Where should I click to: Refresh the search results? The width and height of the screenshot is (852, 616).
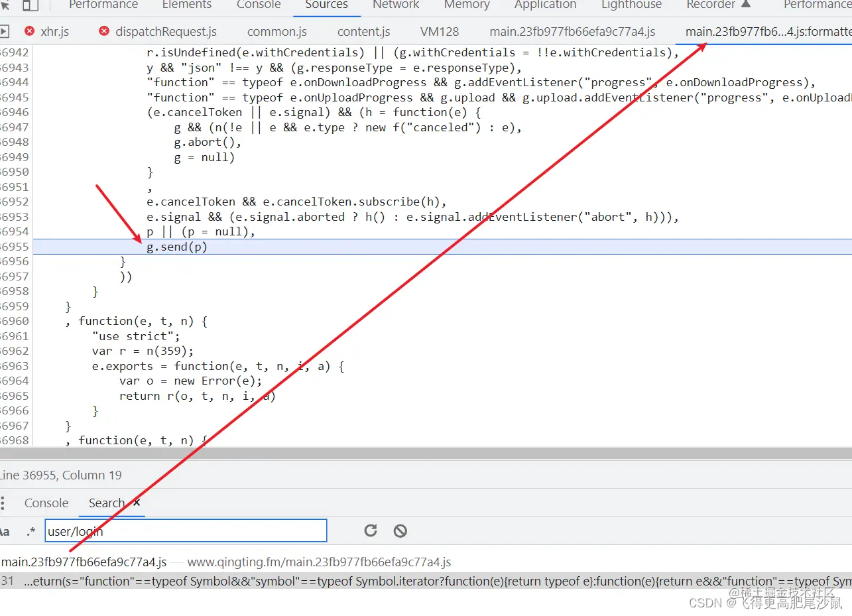tap(371, 530)
